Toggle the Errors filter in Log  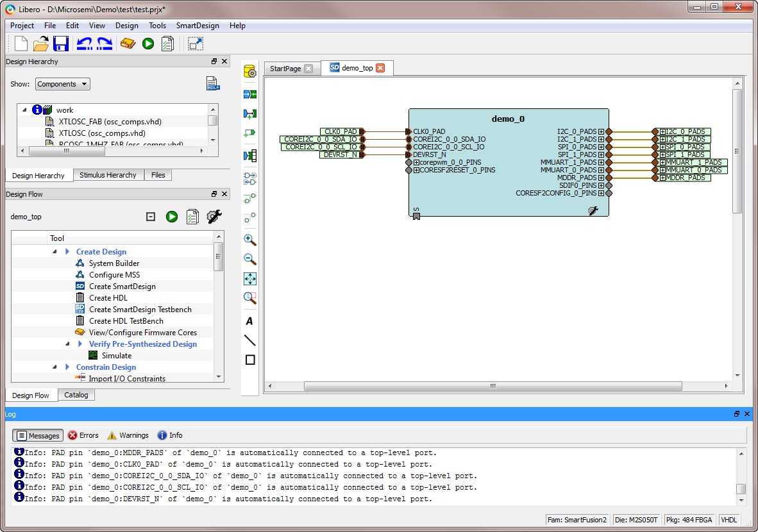pyautogui.click(x=83, y=435)
